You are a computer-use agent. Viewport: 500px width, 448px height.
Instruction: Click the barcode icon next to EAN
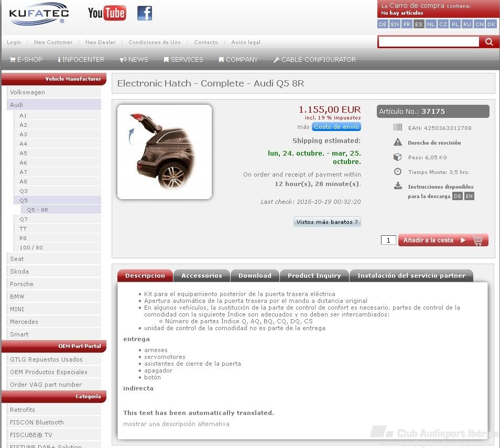point(397,127)
